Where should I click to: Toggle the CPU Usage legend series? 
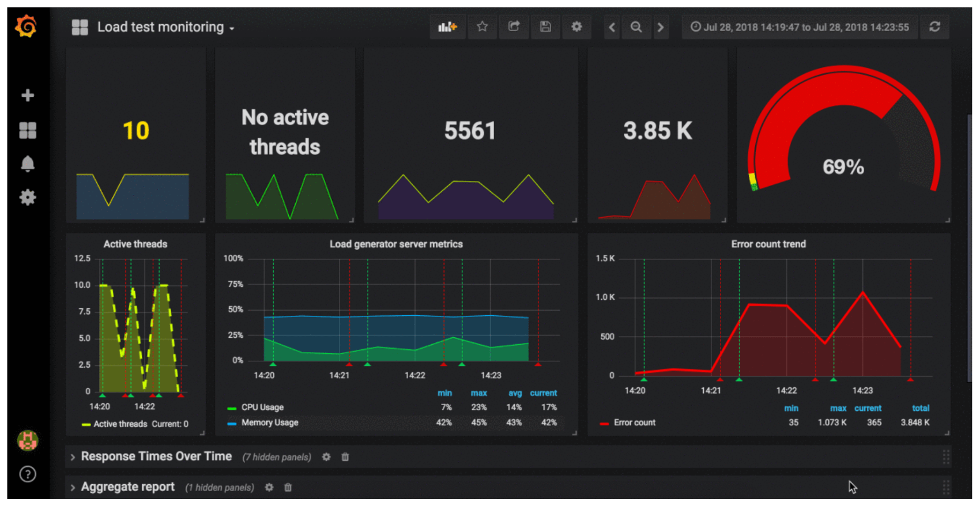click(x=262, y=407)
